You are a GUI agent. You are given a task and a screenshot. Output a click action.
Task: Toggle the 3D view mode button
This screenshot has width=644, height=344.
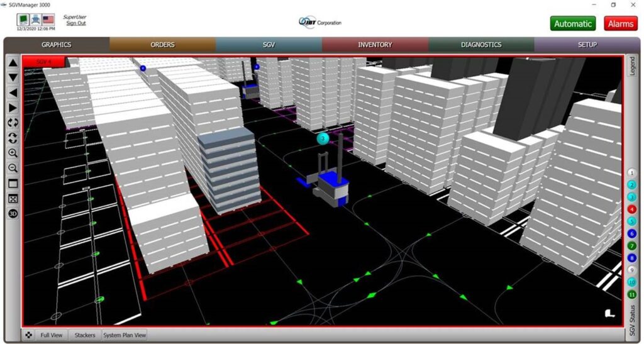[13, 213]
